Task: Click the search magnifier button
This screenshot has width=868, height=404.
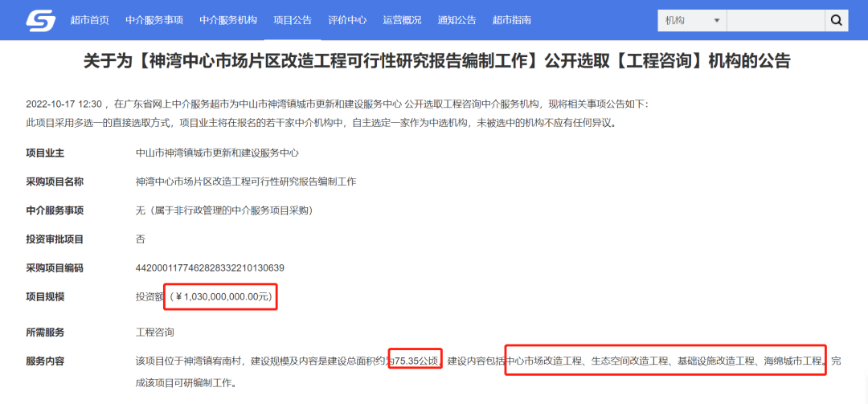Action: (836, 20)
